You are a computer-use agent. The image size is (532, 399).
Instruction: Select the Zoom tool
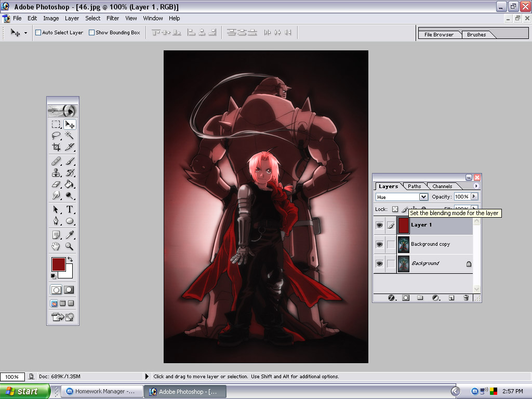click(x=70, y=246)
